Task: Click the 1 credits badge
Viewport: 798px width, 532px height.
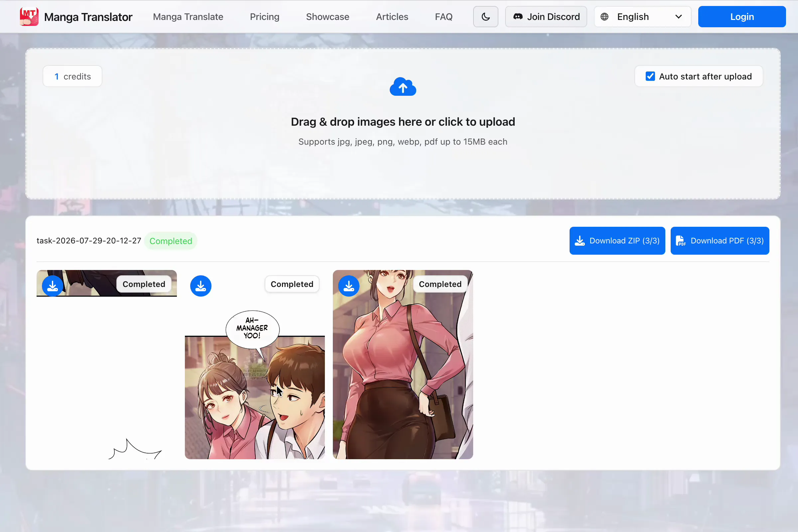Action: point(72,76)
